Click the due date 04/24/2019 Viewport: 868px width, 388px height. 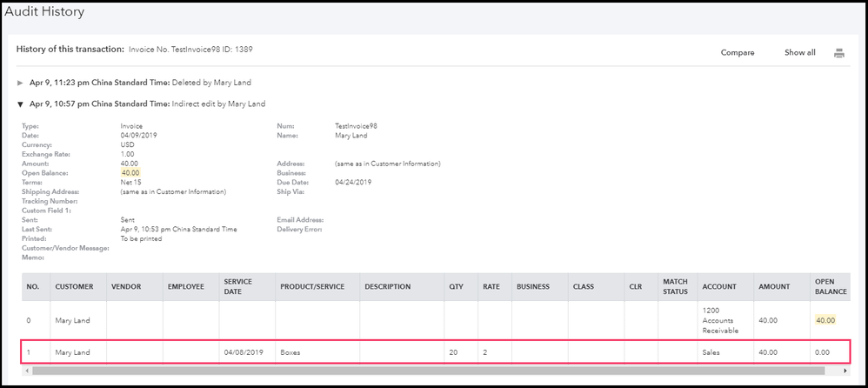point(353,182)
